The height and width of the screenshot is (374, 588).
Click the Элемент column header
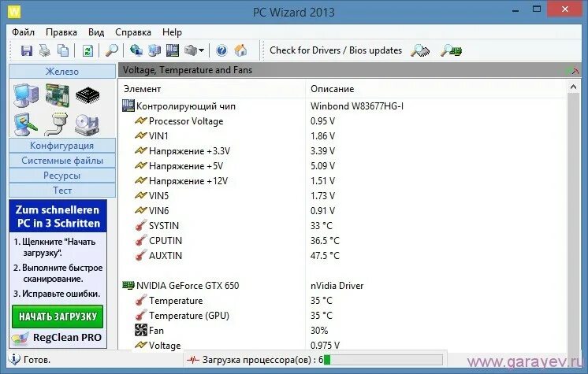pyautogui.click(x=212, y=89)
